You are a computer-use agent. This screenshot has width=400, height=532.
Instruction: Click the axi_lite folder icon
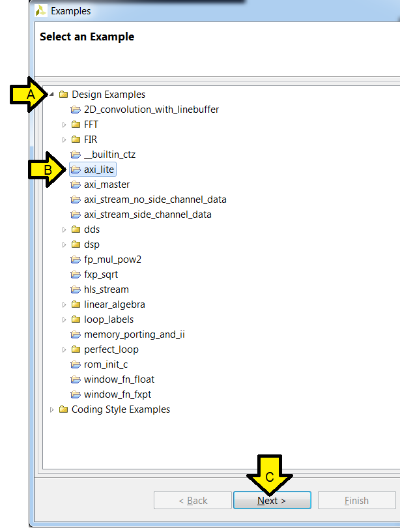click(76, 170)
